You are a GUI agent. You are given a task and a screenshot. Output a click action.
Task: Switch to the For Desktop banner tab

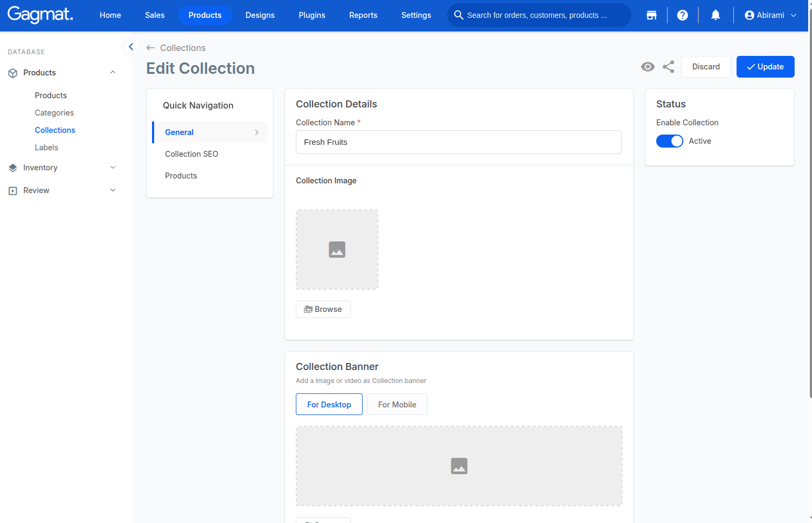coord(329,404)
